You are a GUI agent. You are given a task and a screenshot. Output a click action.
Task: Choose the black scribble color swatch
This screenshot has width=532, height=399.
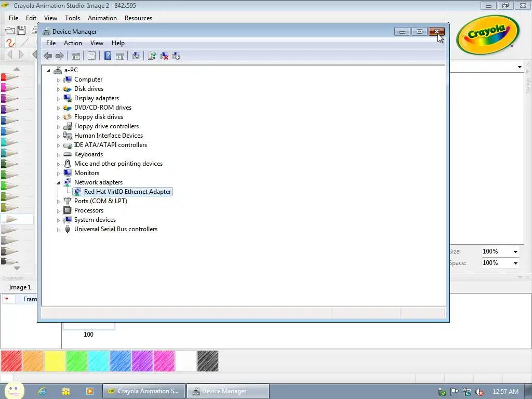coord(208,361)
